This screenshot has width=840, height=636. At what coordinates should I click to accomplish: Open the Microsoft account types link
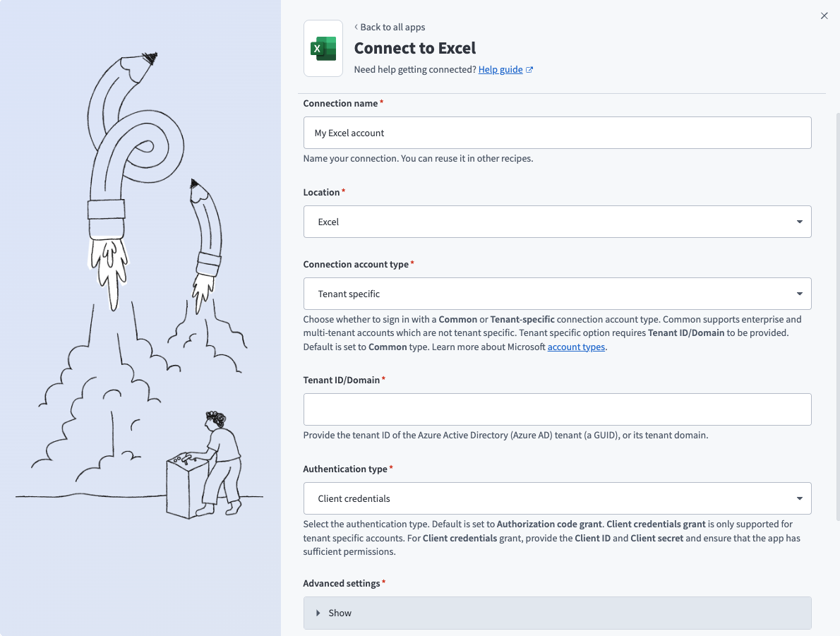(576, 347)
